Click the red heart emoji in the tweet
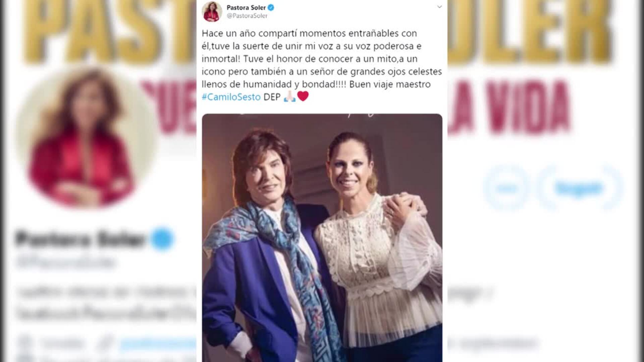Viewport: 644px width, 362px height. (303, 96)
